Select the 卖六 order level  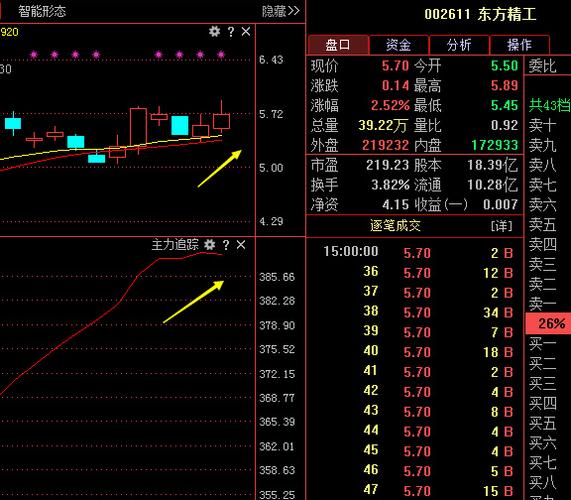pos(542,205)
